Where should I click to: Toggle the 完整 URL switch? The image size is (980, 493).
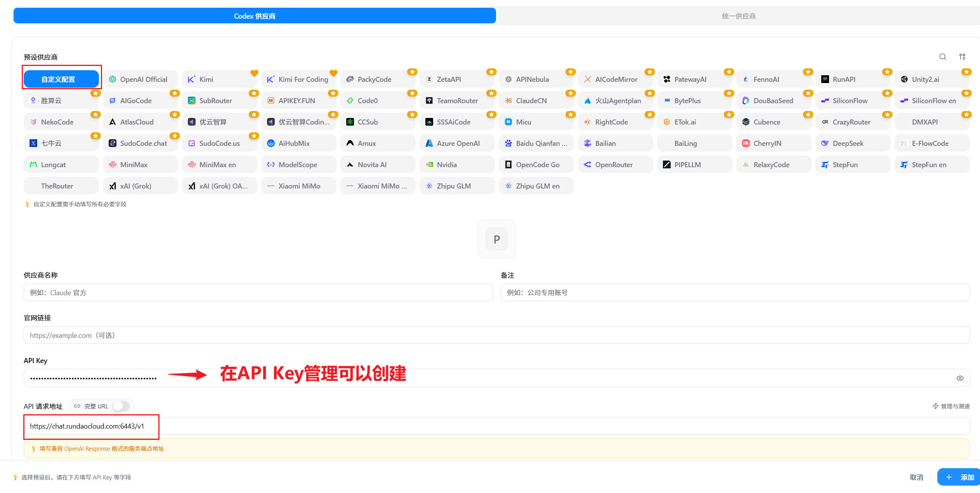click(x=121, y=406)
